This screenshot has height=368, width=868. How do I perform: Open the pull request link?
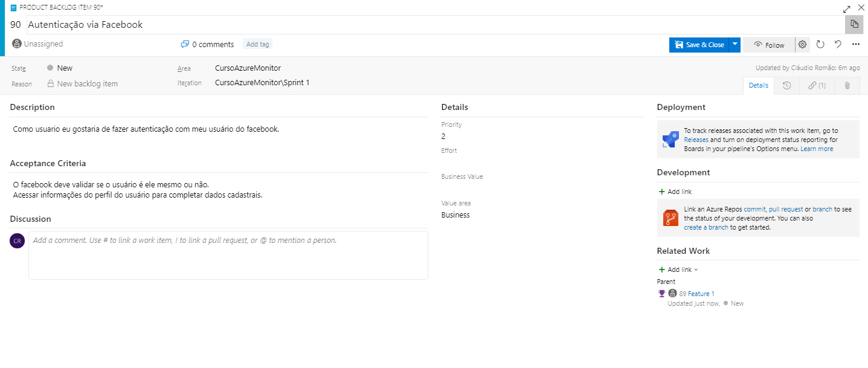point(785,209)
